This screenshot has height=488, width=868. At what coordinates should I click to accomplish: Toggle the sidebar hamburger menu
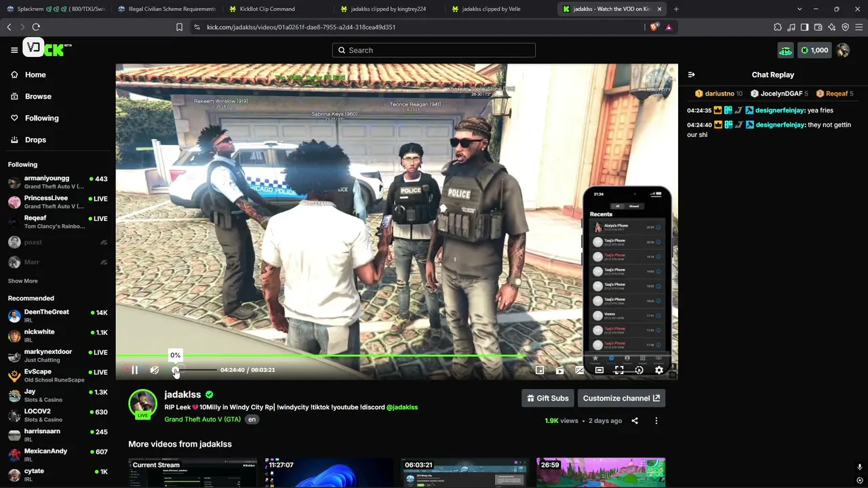point(14,50)
